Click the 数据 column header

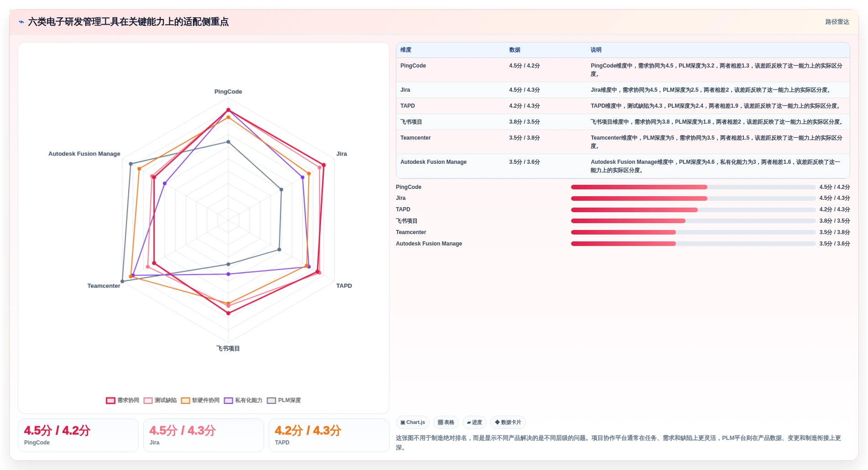515,50
